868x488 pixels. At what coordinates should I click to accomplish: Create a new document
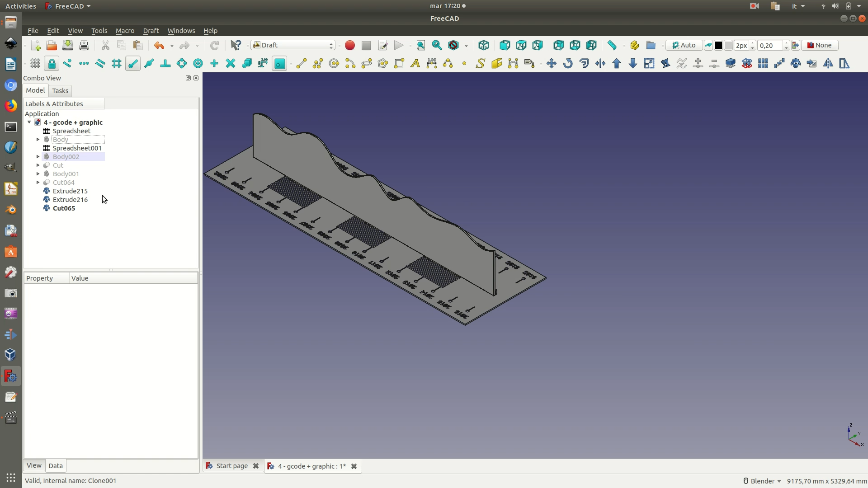pyautogui.click(x=35, y=45)
